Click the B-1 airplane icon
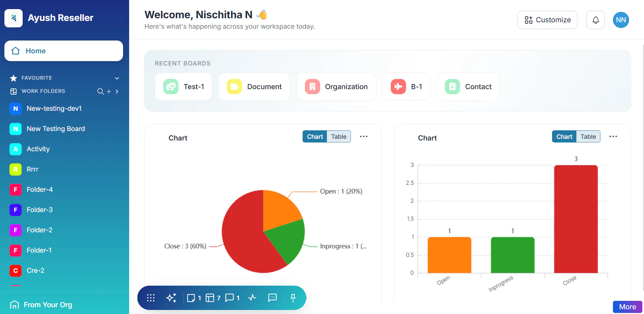644x314 pixels. click(x=398, y=87)
